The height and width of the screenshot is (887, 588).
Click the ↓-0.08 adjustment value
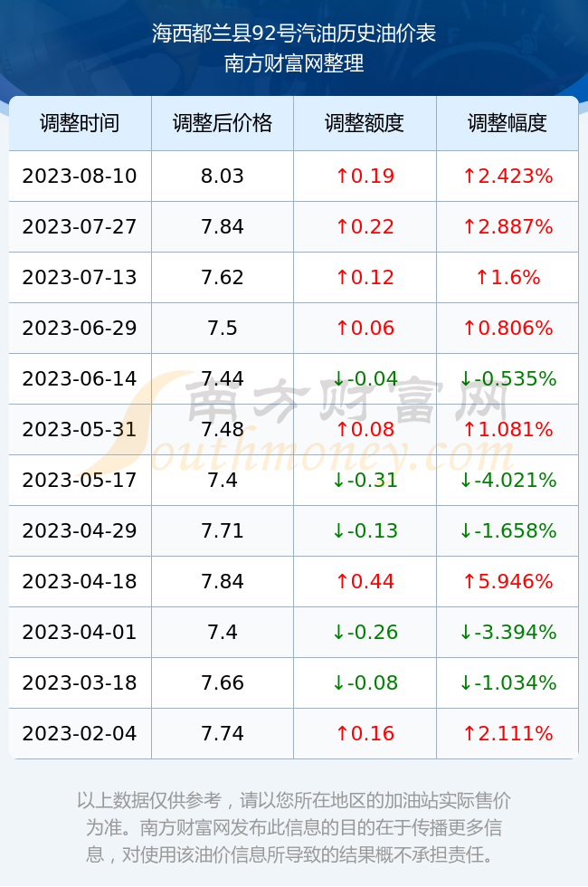point(365,682)
